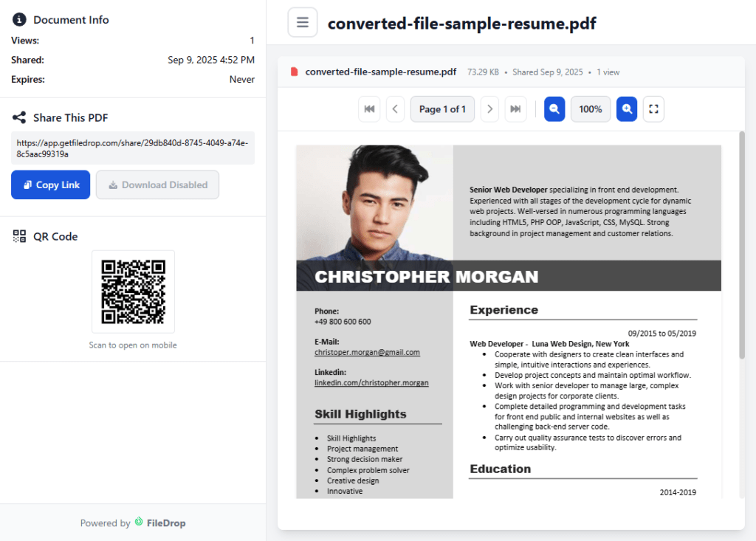Click the QR code image
The image size is (756, 541).
(x=133, y=292)
